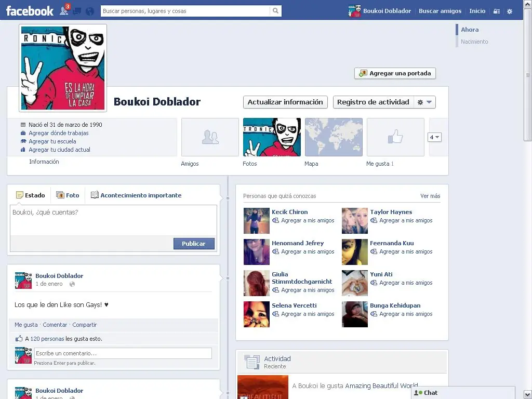Click the add-friend icon next to Selena Vercetti
The height and width of the screenshot is (399, 532).
point(275,314)
